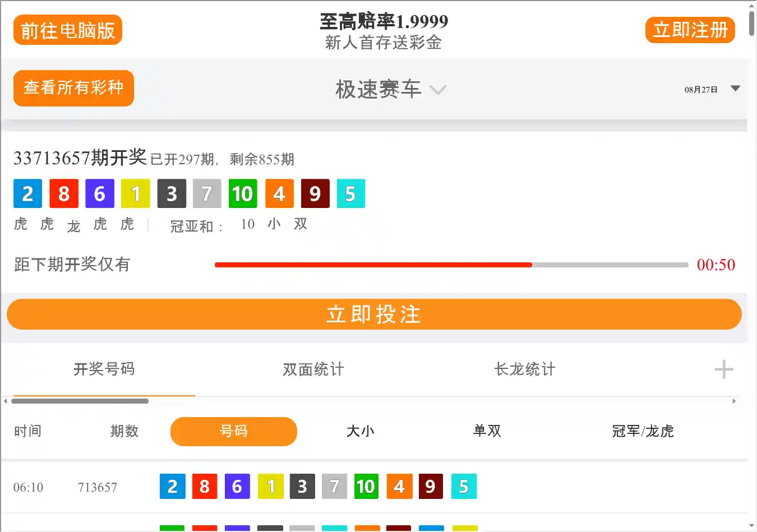The image size is (757, 532).
Task: Select the 号码 display mode
Action: point(233,431)
